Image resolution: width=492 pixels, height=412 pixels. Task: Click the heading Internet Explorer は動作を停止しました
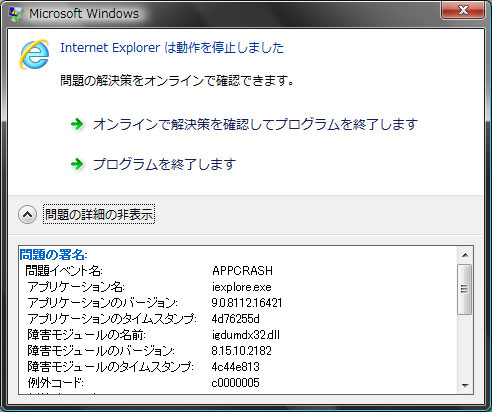[x=172, y=48]
